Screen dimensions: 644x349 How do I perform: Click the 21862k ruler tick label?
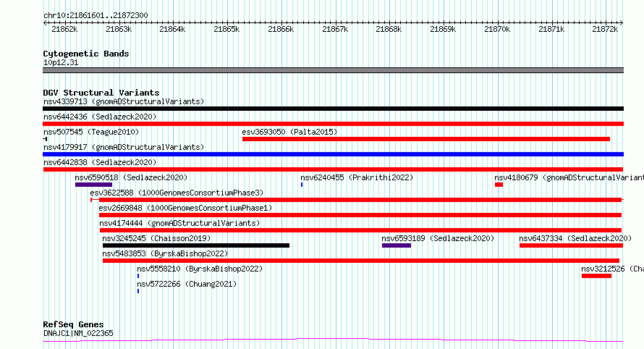(64, 29)
